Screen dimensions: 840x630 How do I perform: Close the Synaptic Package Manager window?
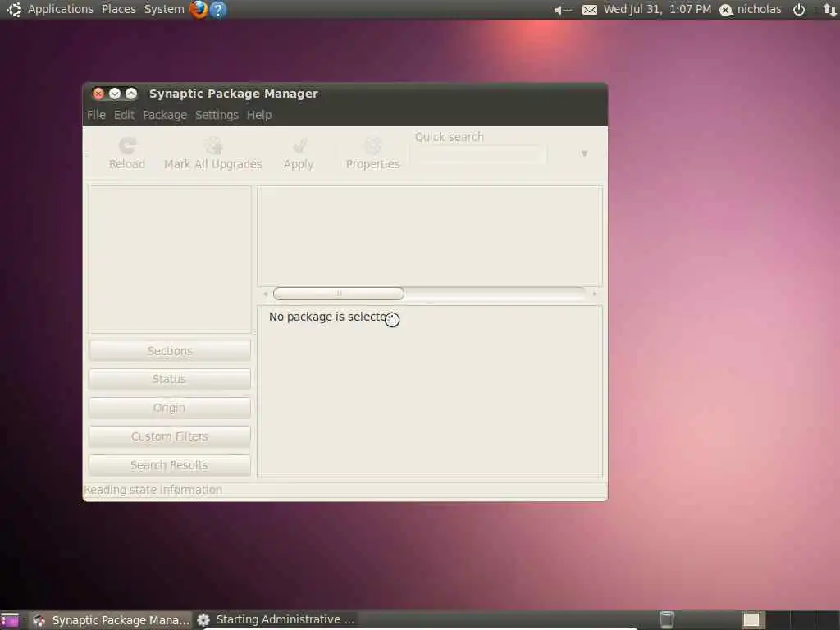98,94
